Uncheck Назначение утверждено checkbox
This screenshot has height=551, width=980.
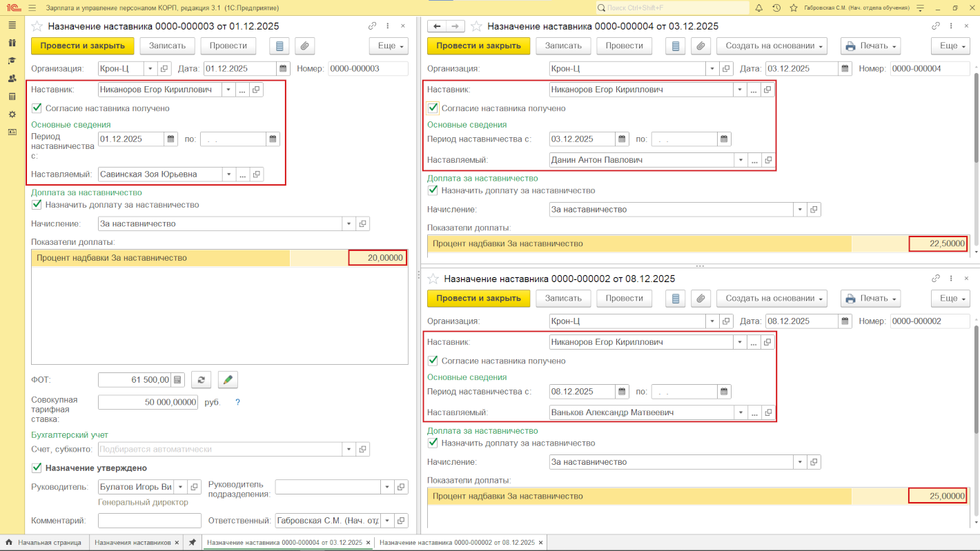[x=37, y=468]
